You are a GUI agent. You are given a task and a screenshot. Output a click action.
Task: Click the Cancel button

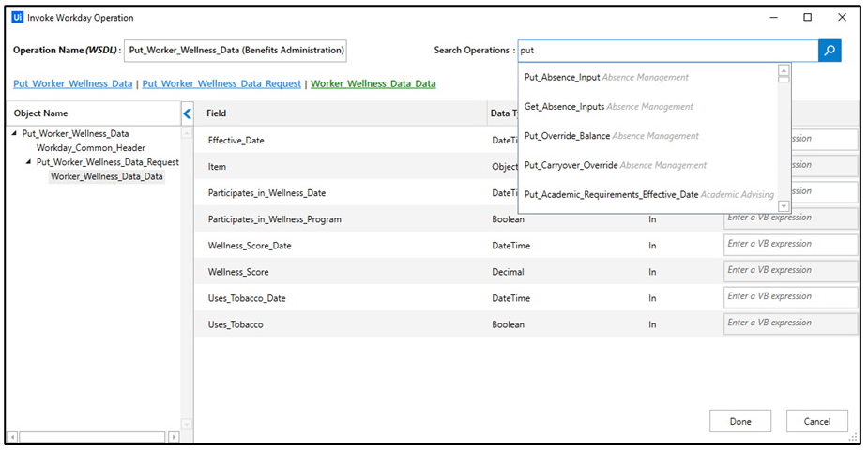[x=817, y=421]
